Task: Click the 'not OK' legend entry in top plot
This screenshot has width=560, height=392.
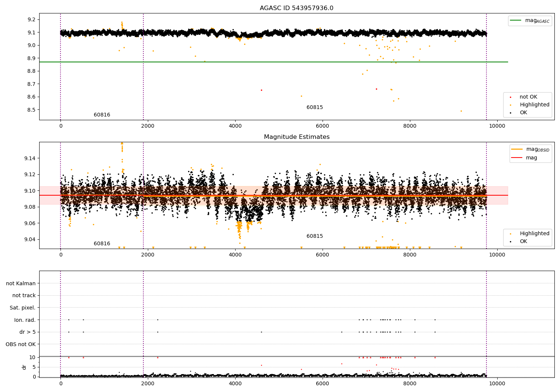Action: [528, 97]
